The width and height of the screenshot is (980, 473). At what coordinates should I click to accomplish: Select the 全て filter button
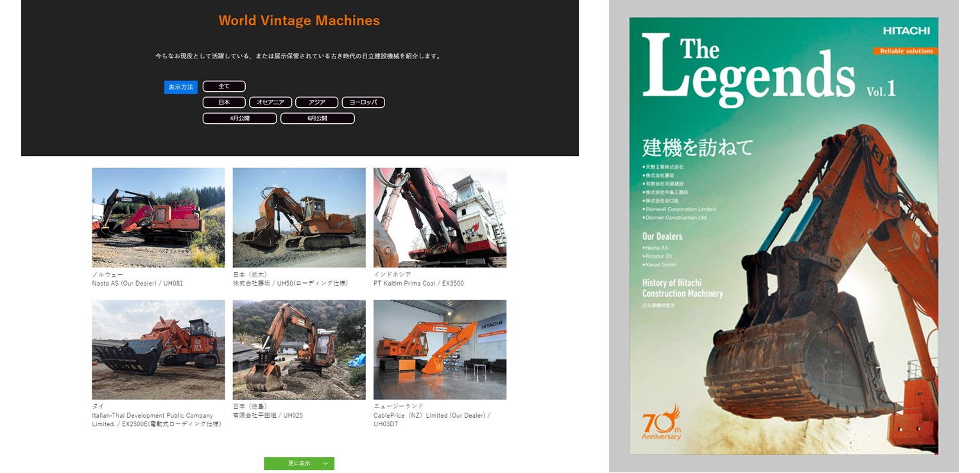tap(224, 87)
